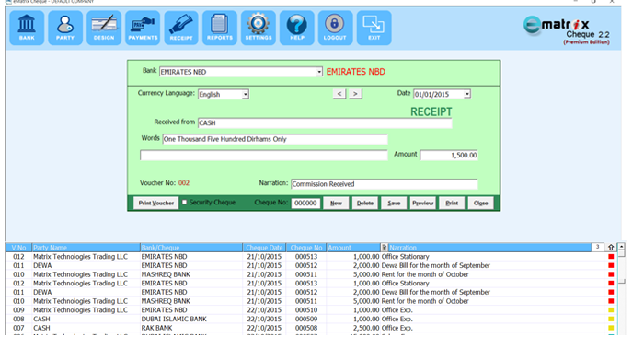This screenshot has height=349, width=644.
Task: Click yellow status square on row 007
Action: tap(611, 328)
